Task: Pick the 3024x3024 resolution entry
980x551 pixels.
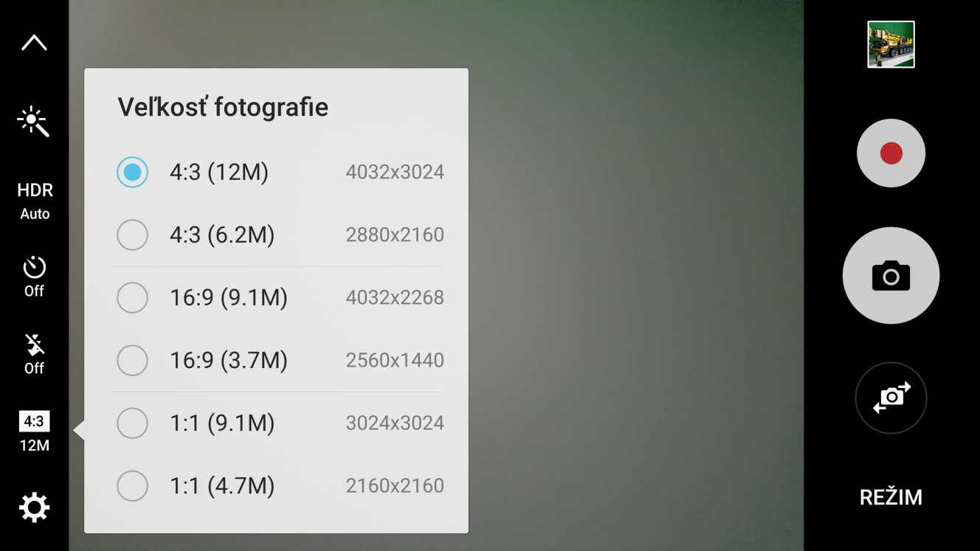Action: coord(395,423)
